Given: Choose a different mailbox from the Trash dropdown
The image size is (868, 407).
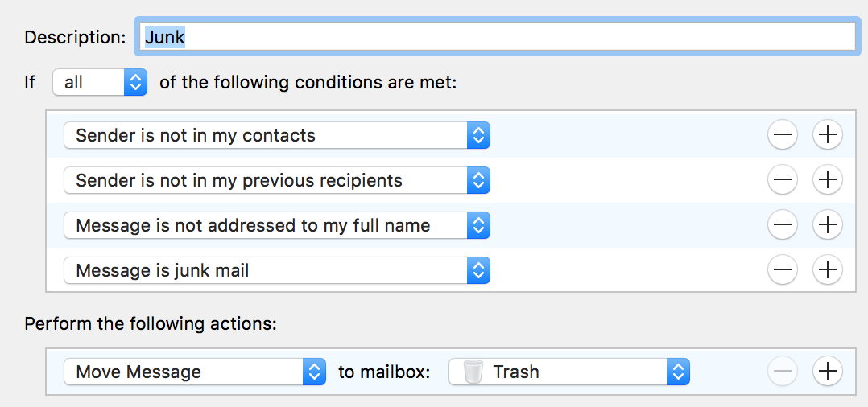Looking at the screenshot, I should point(568,372).
